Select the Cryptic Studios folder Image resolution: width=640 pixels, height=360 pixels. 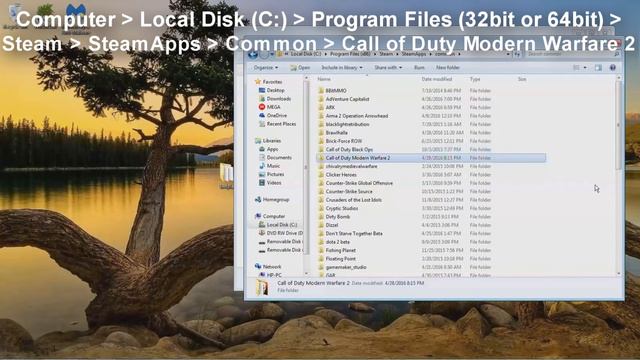338,208
